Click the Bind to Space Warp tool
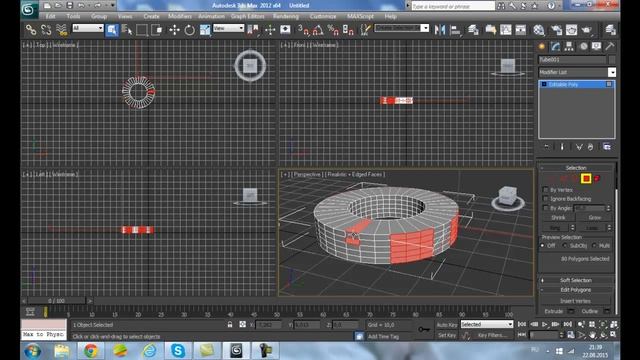The width and height of the screenshot is (640, 360). pos(61,30)
